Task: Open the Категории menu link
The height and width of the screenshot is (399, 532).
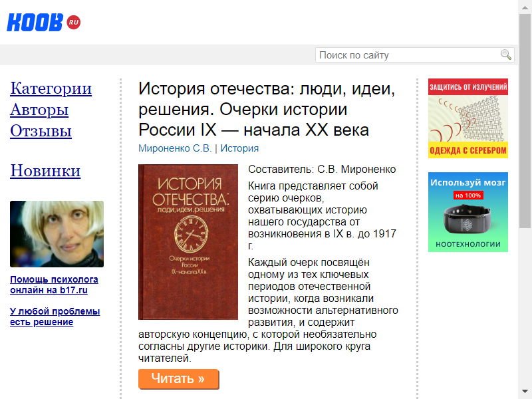Action: pyautogui.click(x=51, y=88)
